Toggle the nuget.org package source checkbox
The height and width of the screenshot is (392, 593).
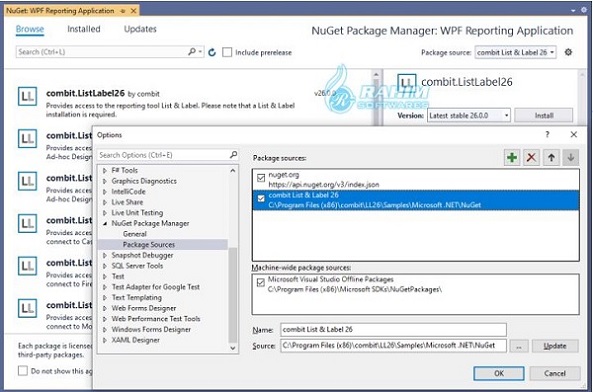tap(261, 178)
